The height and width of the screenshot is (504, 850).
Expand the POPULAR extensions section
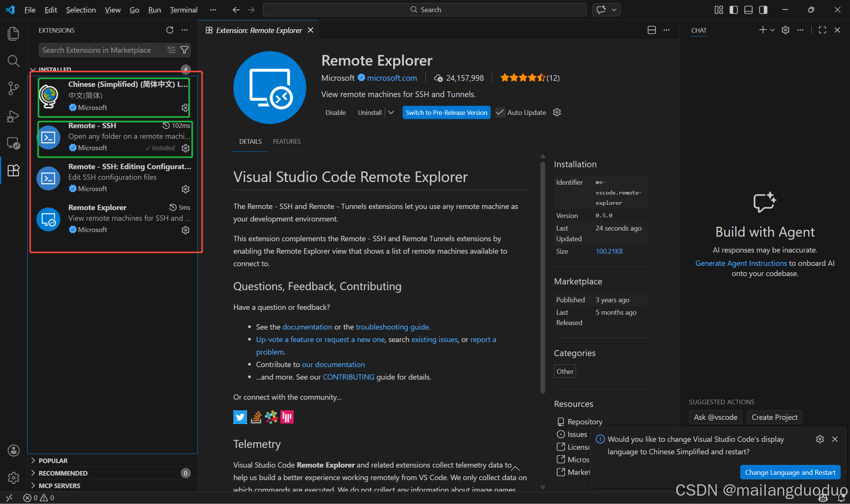click(53, 460)
